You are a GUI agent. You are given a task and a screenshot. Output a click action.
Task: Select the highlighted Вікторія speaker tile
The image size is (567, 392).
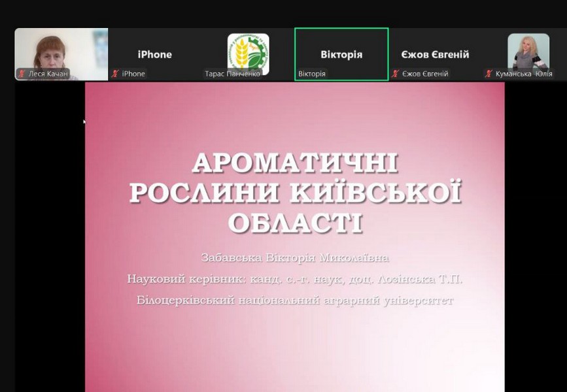point(341,54)
